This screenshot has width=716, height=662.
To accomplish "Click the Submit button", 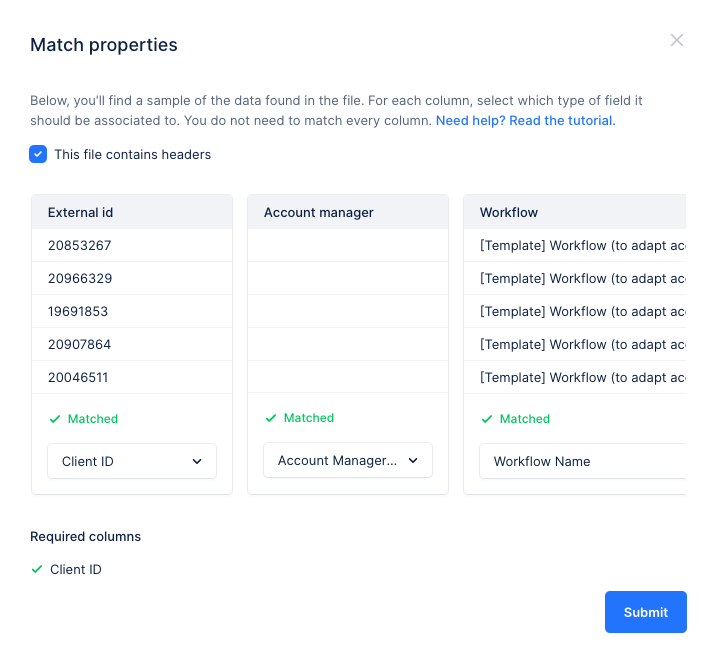I will click(x=645, y=612).
